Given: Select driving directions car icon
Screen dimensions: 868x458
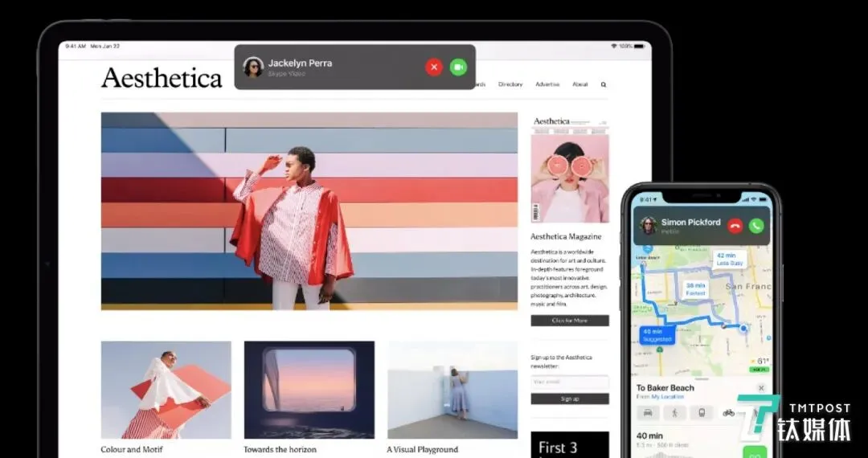Looking at the screenshot, I should tap(648, 413).
